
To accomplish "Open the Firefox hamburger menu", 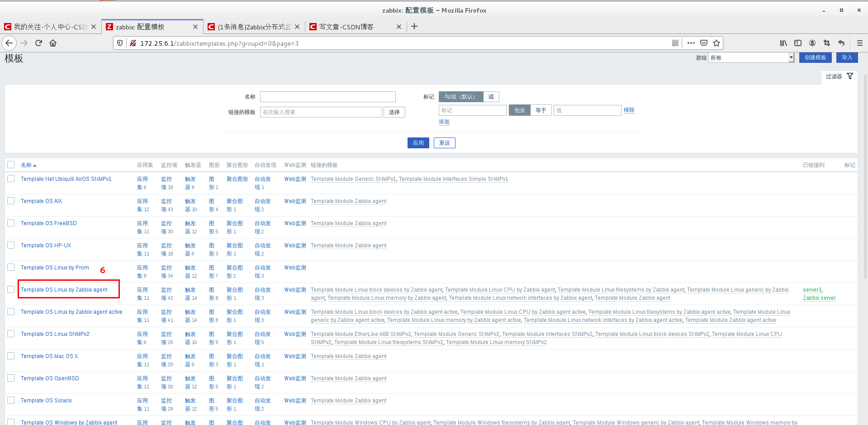I will pyautogui.click(x=859, y=43).
